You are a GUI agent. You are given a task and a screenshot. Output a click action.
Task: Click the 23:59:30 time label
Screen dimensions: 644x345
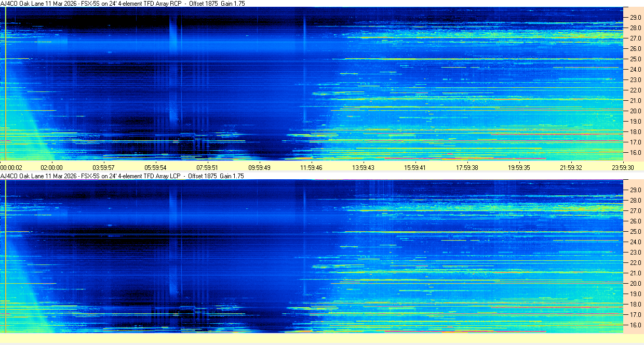[x=623, y=167]
